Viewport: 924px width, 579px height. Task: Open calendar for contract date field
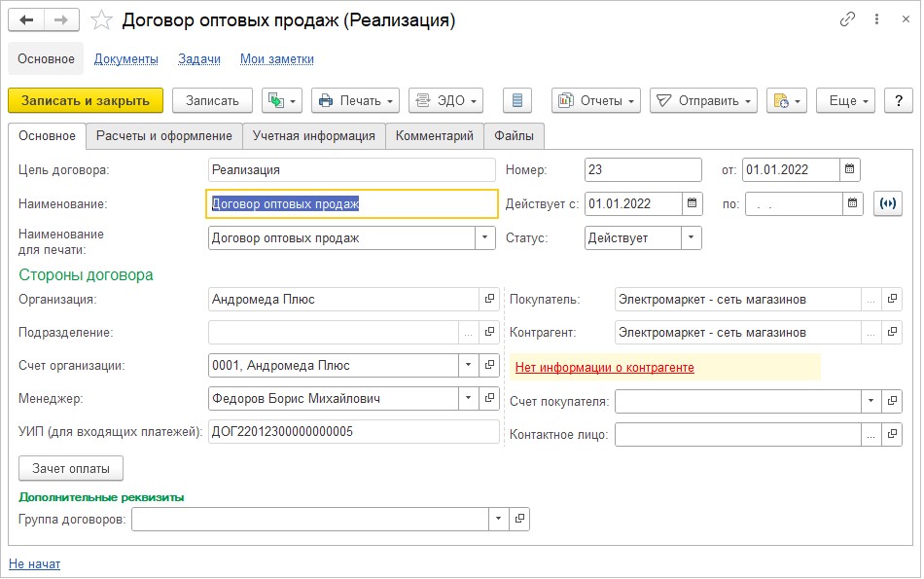pos(850,169)
